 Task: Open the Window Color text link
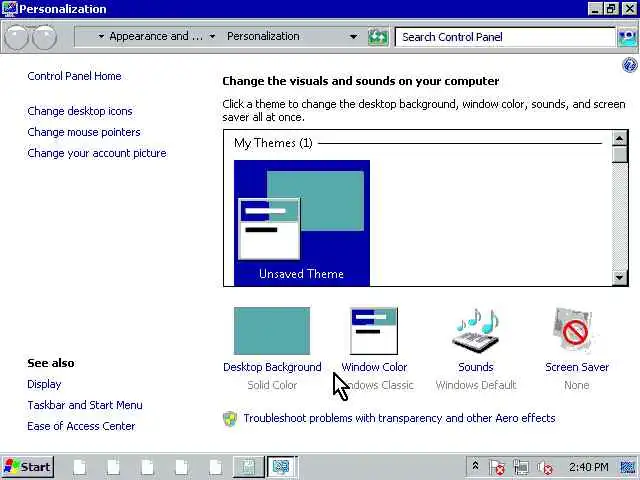[374, 367]
